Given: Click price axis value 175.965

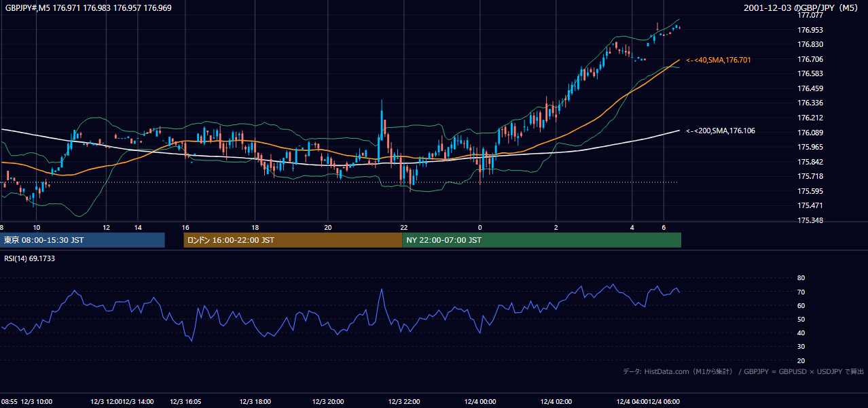Looking at the screenshot, I should [x=810, y=148].
